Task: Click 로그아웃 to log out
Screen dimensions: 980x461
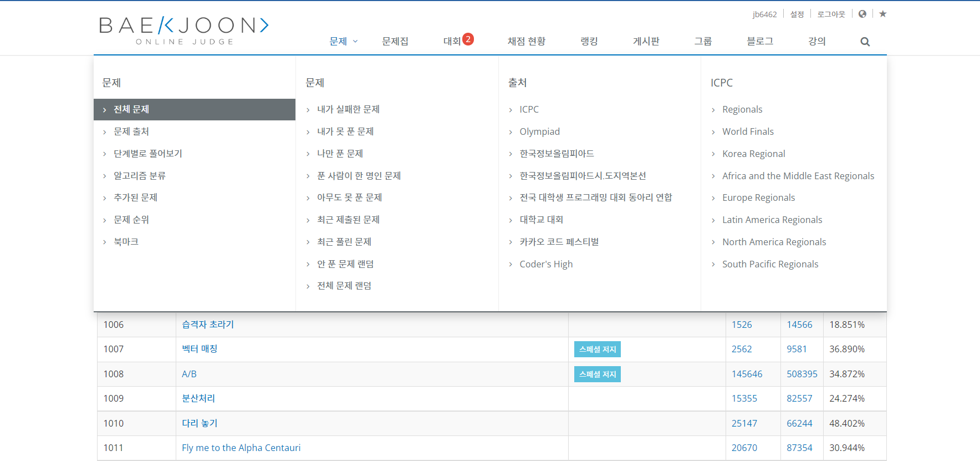Action: 831,14
